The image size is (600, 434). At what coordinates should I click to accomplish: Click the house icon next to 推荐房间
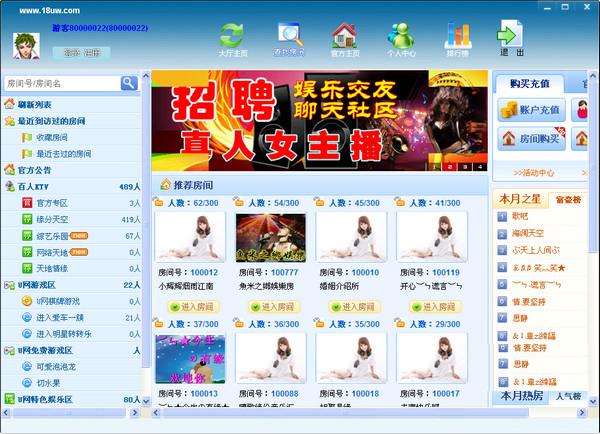pos(165,185)
